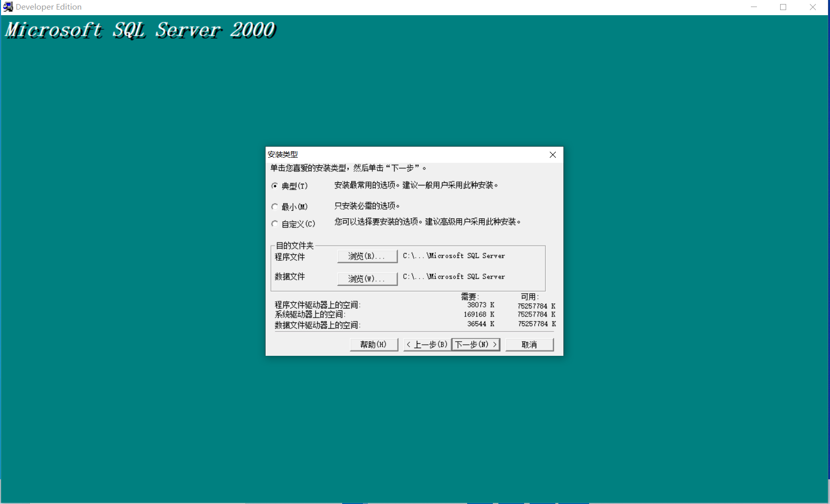
Task: Click the 需要 column header
Action: [x=470, y=296]
